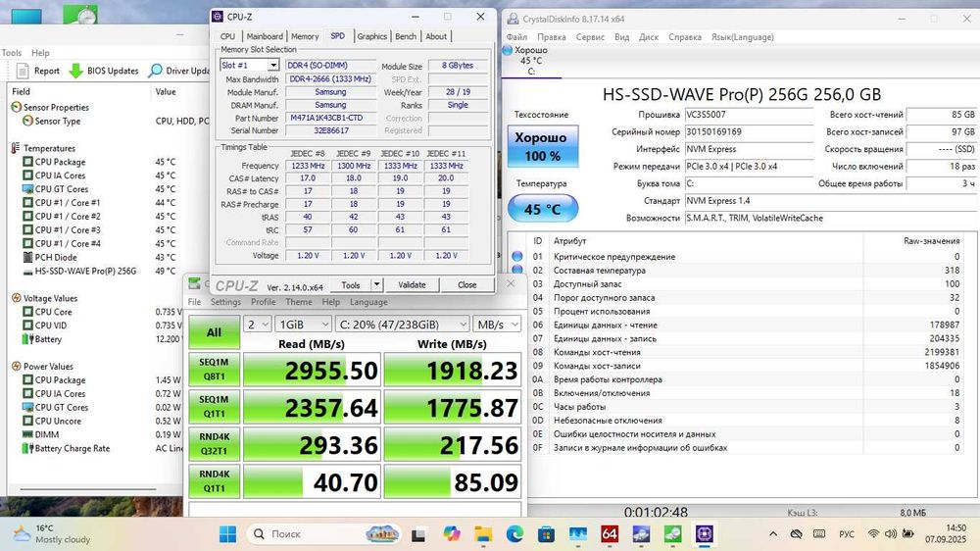Switch to the AIDA64 taskbar icon
This screenshot has height=551, width=980.
(610, 534)
